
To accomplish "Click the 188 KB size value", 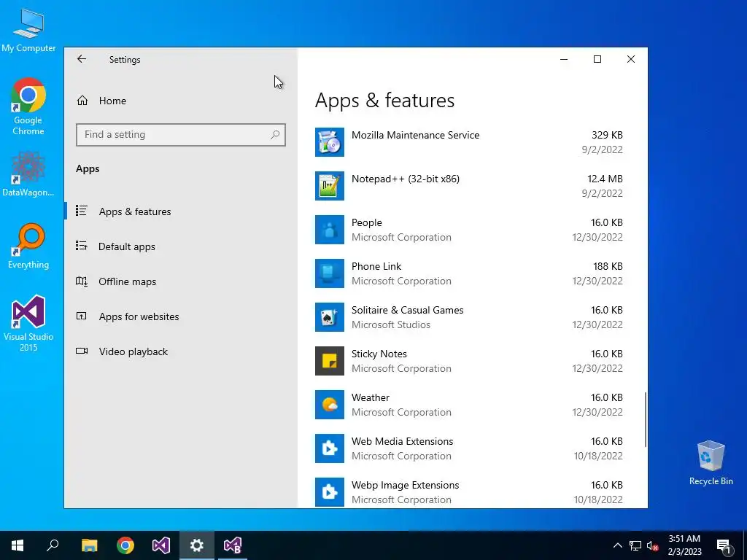I will click(608, 266).
